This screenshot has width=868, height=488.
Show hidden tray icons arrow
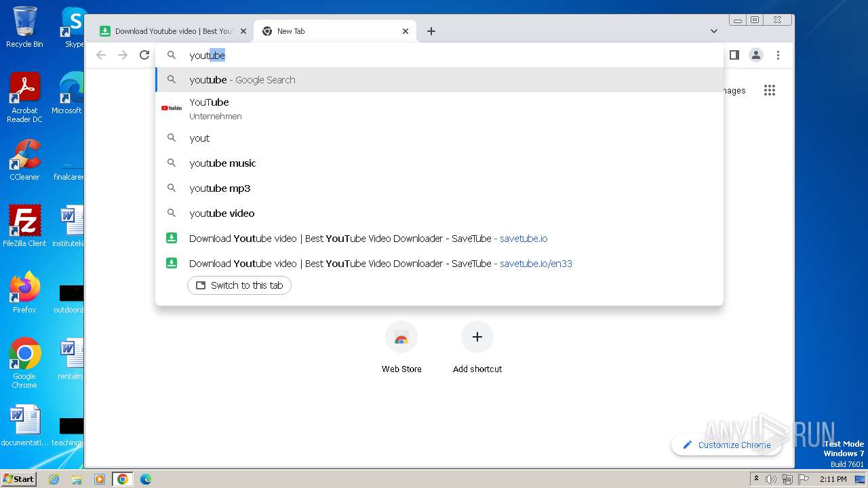756,479
